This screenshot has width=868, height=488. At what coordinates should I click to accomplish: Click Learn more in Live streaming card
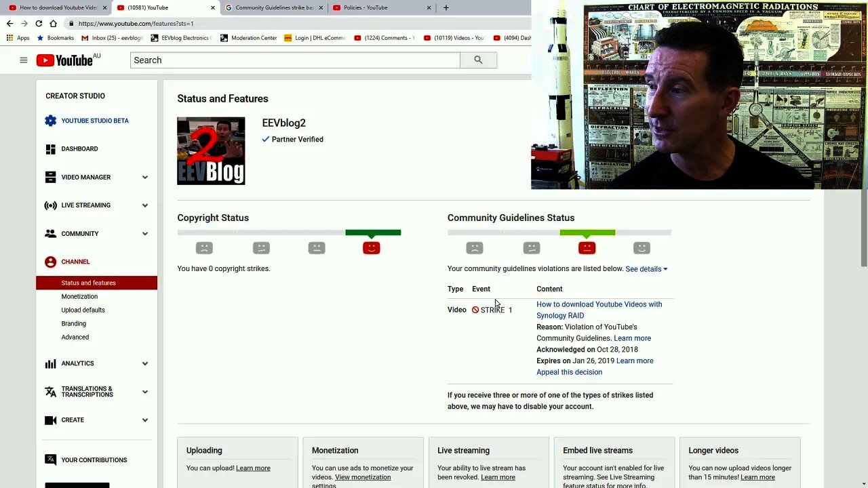(x=498, y=477)
